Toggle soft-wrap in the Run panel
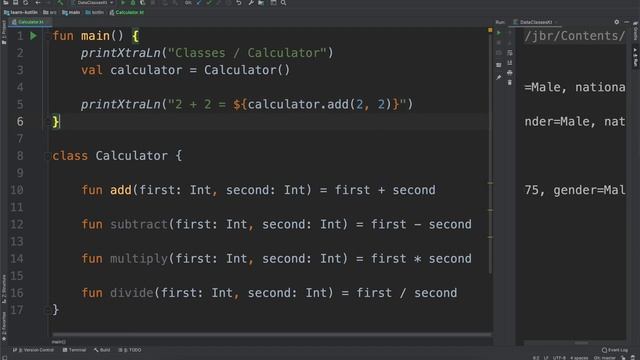 (x=510, y=53)
